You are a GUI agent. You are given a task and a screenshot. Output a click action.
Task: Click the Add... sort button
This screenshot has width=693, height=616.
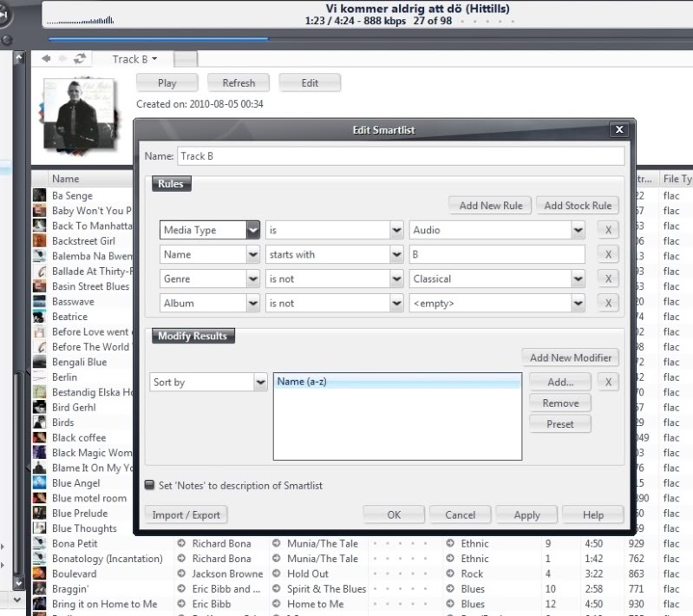click(560, 382)
